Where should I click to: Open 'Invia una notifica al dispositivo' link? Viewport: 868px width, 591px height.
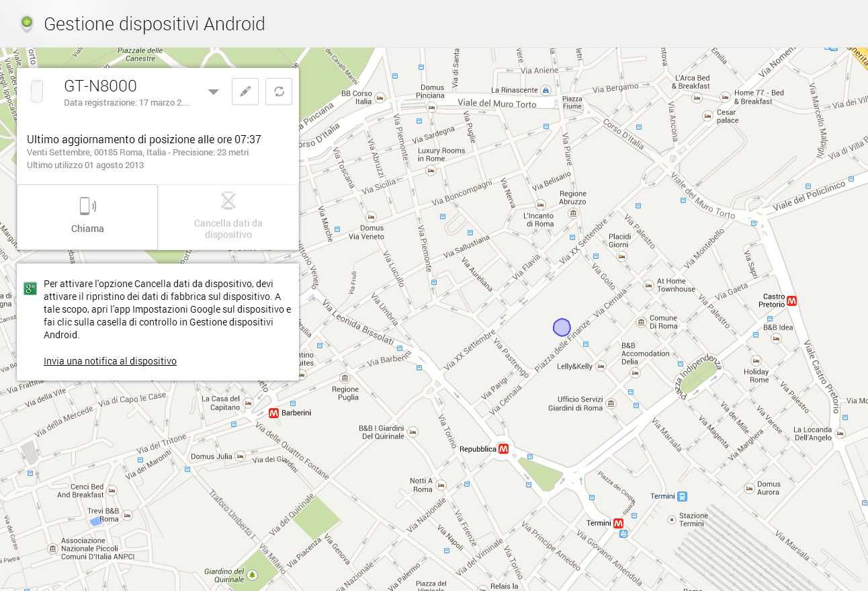[110, 361]
